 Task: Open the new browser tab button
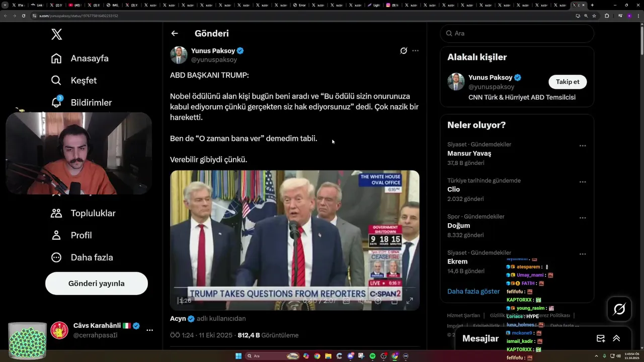[592, 5]
